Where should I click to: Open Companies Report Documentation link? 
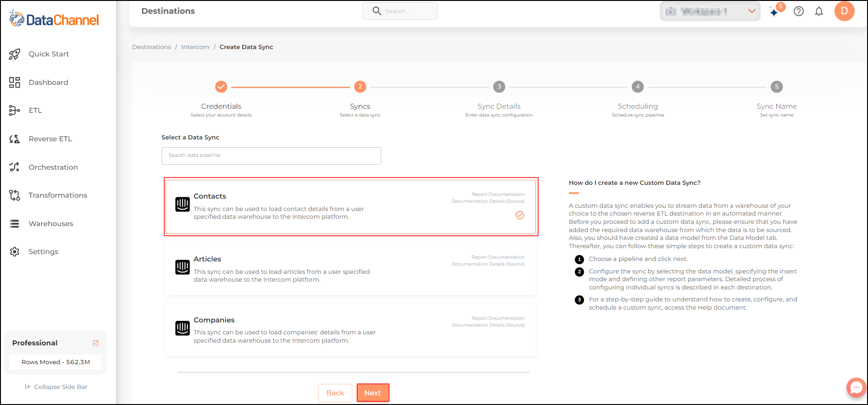point(498,318)
